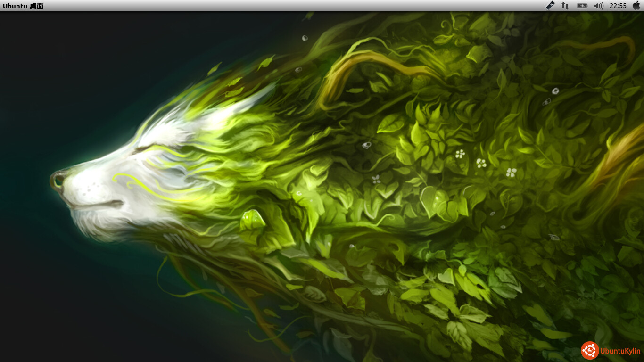The image size is (644, 362).
Task: Click the wolf's closed eye on wallpaper
Action: [x=141, y=150]
